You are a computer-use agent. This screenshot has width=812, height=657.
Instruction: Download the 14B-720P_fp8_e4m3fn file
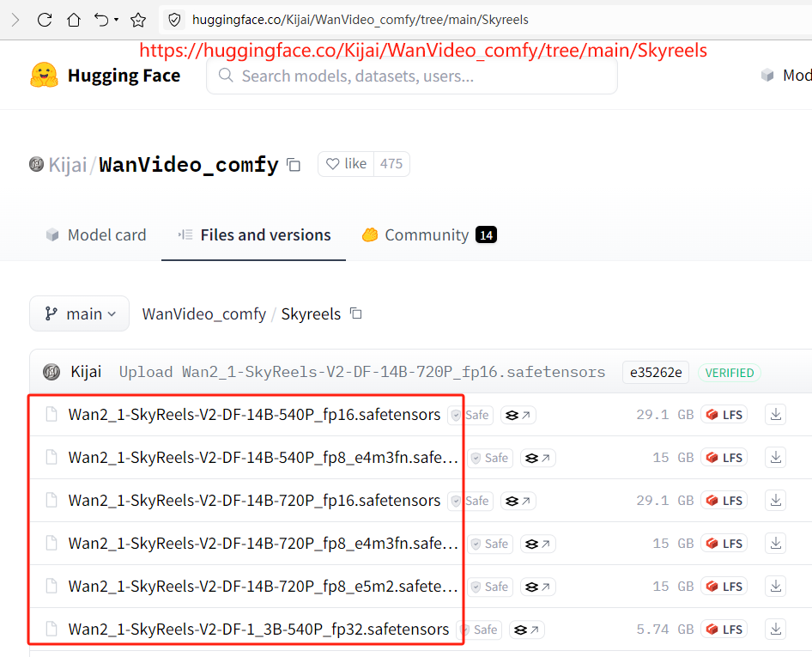(775, 544)
